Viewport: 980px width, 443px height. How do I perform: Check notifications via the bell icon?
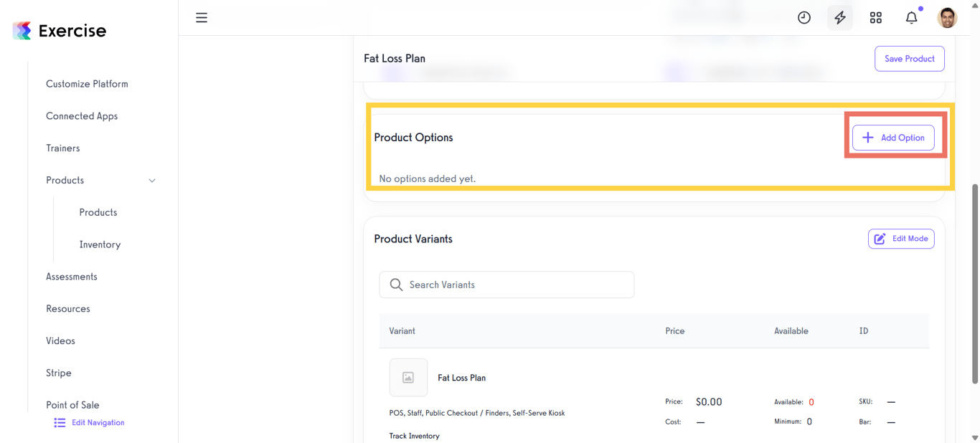[x=911, y=17]
